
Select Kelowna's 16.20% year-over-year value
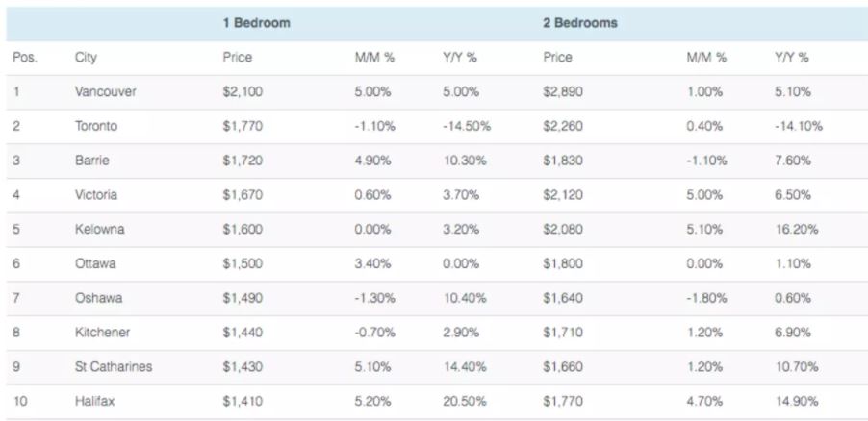point(797,230)
